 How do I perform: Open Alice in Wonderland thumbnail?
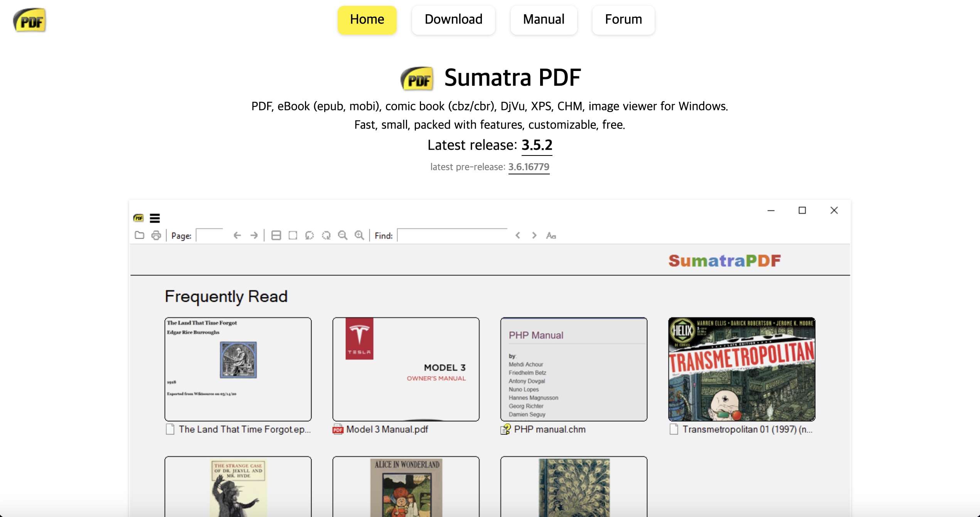[x=406, y=487]
